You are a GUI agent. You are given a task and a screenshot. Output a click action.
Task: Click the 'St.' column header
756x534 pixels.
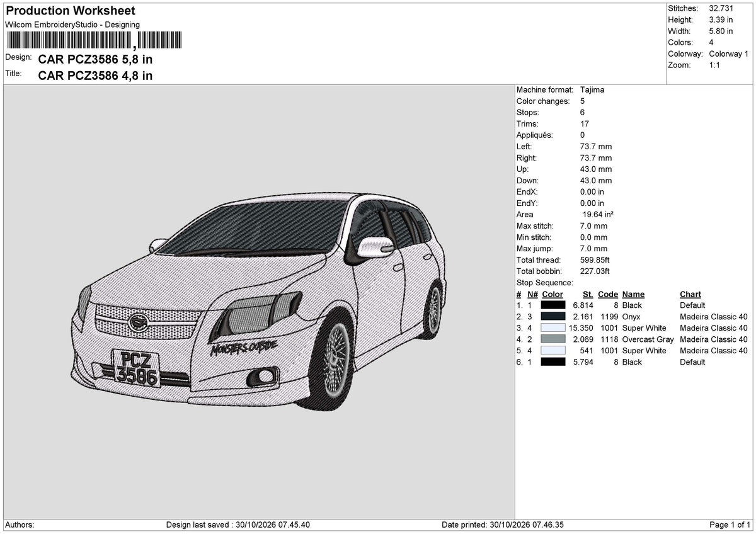pyautogui.click(x=588, y=294)
